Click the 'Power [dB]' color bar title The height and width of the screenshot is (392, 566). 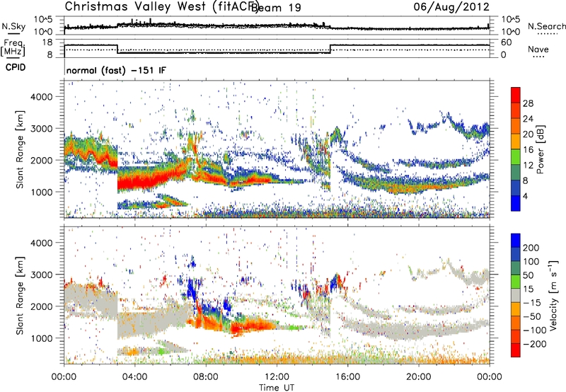pos(540,149)
